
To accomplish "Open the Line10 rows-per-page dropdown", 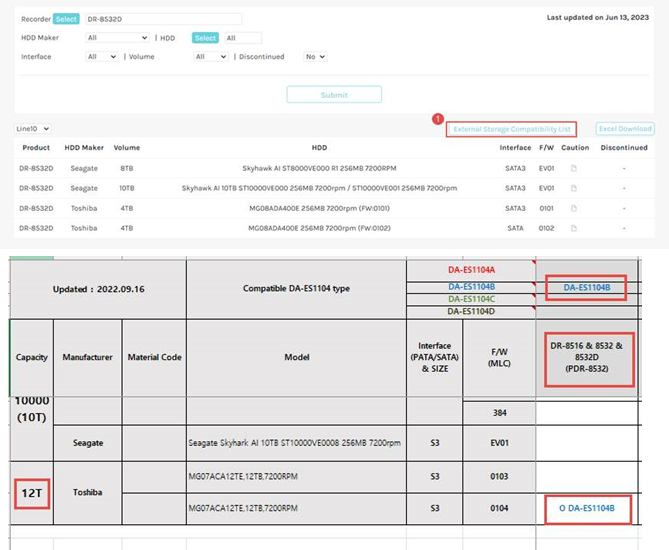I will pos(32,128).
